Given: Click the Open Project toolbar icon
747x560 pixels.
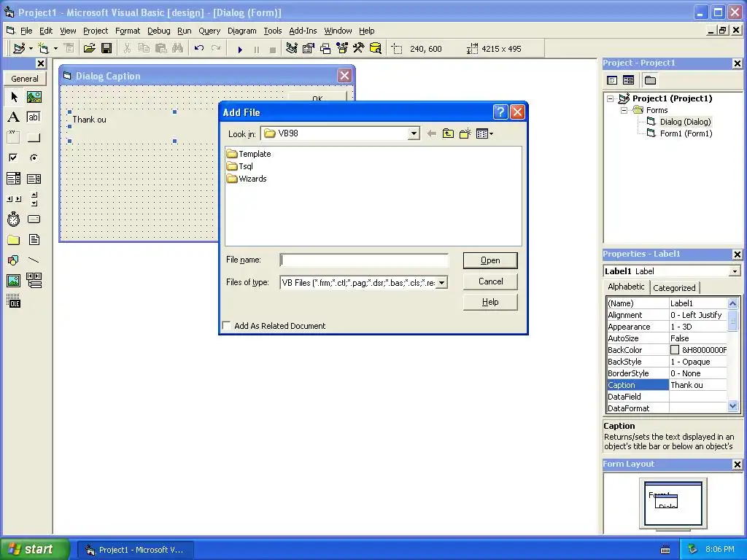Looking at the screenshot, I should pos(89,48).
